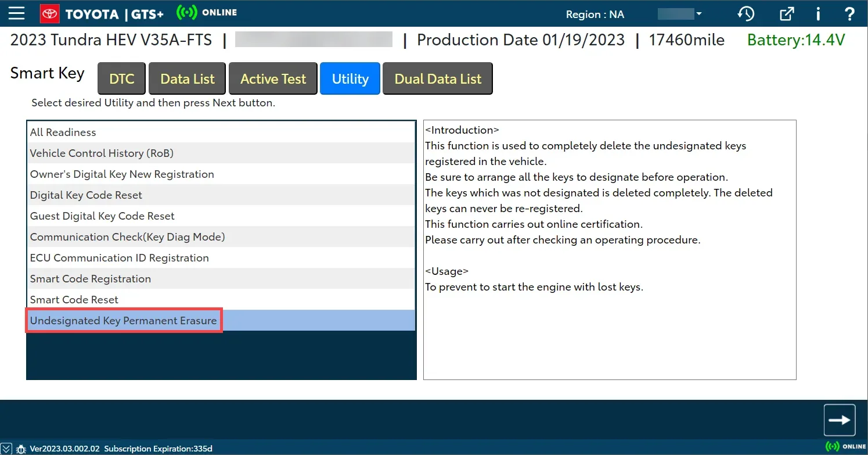Image resolution: width=868 pixels, height=455 pixels.
Task: Open the history clock icon
Action: 745,14
